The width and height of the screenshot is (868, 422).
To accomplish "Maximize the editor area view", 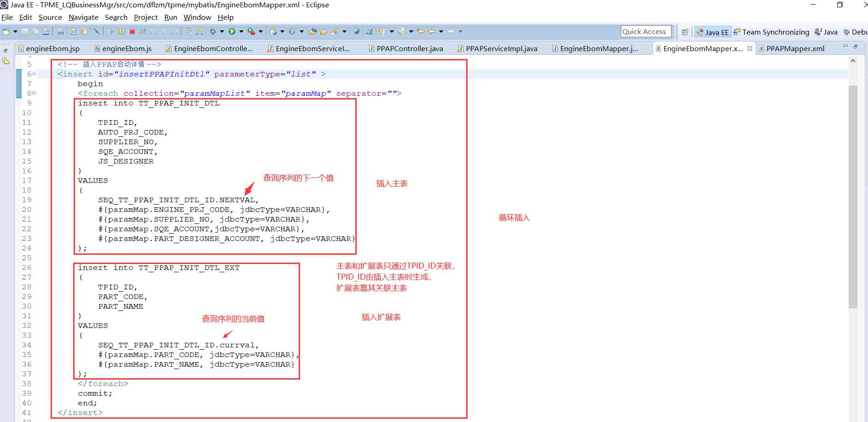I will [x=856, y=46].
